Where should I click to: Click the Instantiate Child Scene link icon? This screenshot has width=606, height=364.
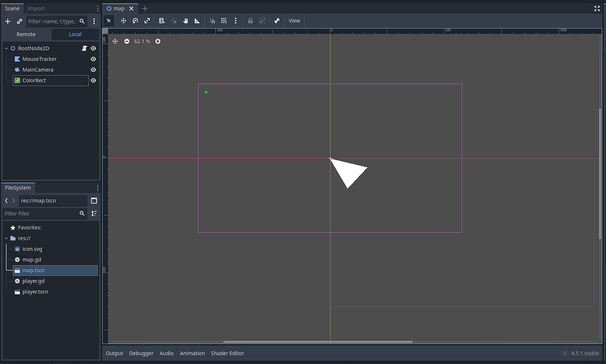20,21
